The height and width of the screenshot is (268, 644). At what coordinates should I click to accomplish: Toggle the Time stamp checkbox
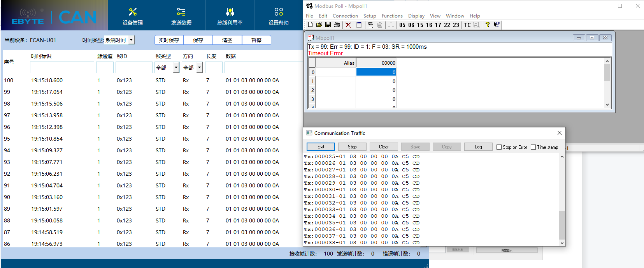[x=533, y=147]
